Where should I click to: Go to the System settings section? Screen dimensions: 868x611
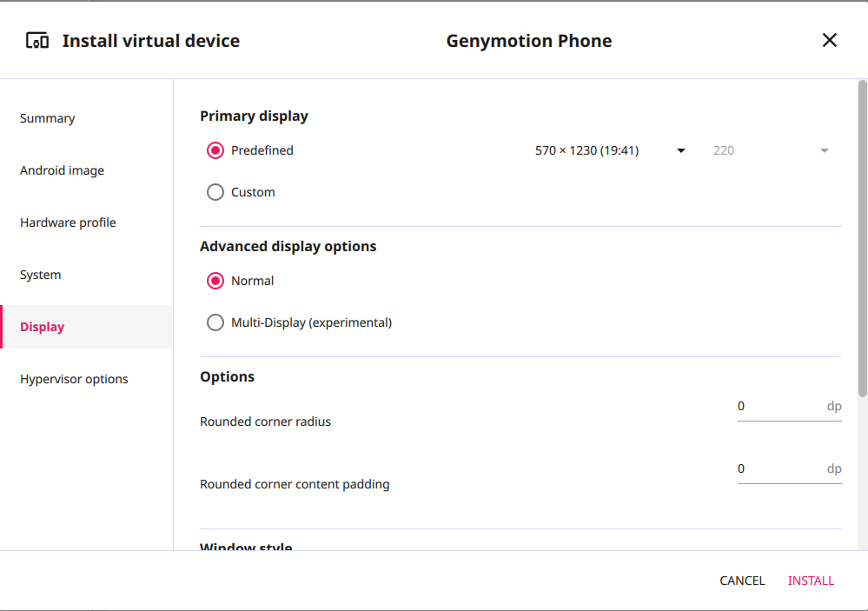pyautogui.click(x=40, y=275)
